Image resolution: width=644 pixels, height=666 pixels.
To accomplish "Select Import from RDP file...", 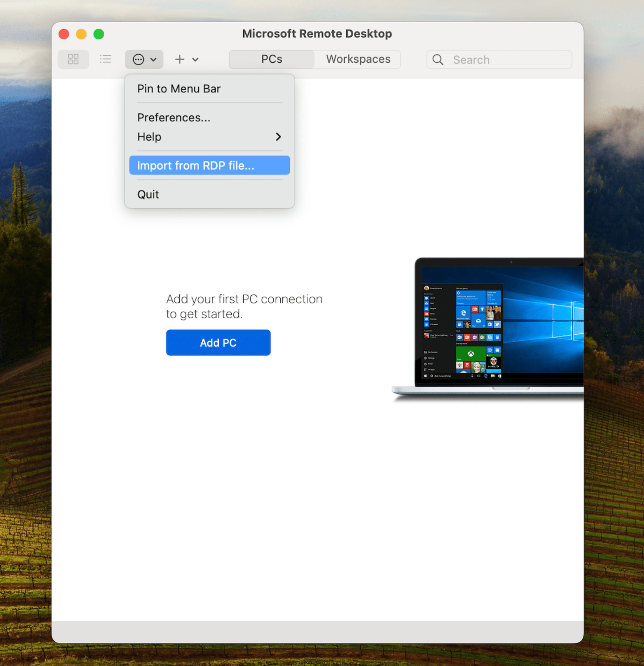I will [210, 166].
